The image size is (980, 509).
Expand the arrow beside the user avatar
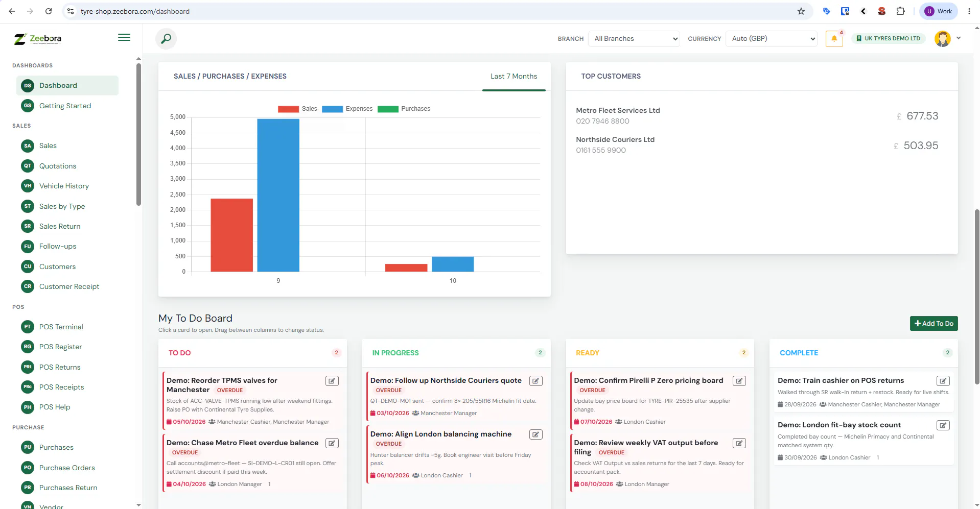959,38
